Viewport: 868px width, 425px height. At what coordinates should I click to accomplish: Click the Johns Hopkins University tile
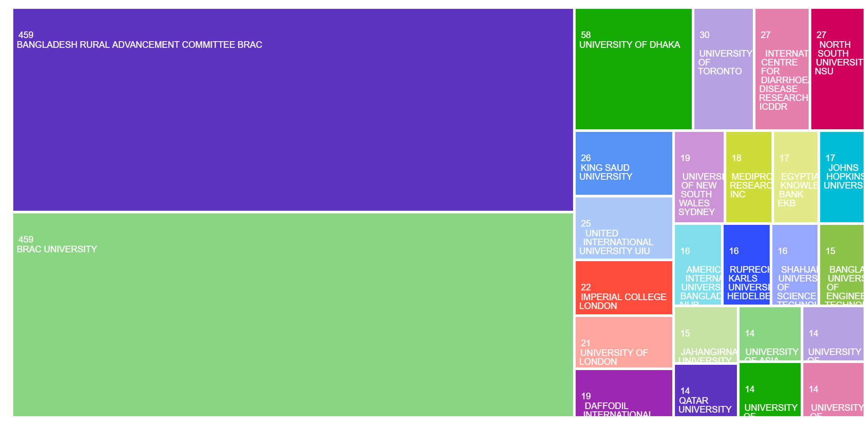coord(841,177)
